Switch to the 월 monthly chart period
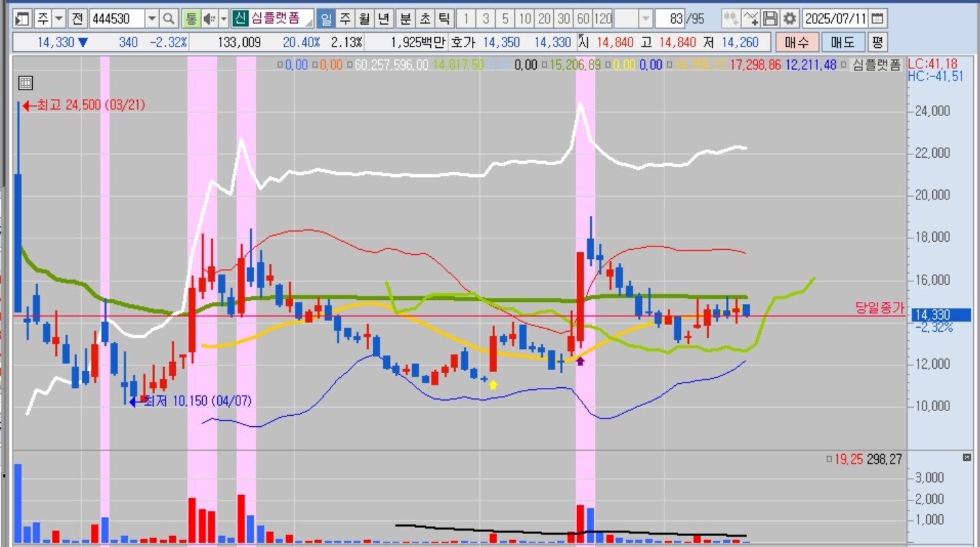Viewport: 980px width, 547px height. pos(365,18)
